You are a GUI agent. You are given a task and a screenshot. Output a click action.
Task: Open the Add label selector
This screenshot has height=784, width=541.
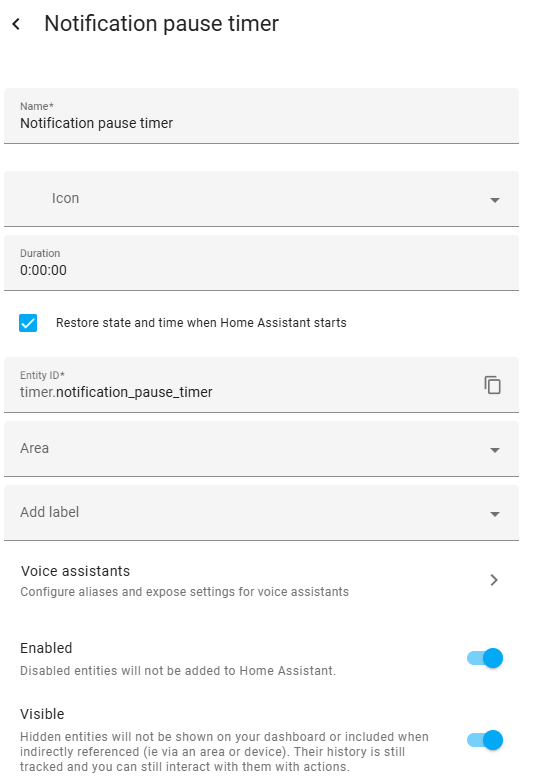262,513
